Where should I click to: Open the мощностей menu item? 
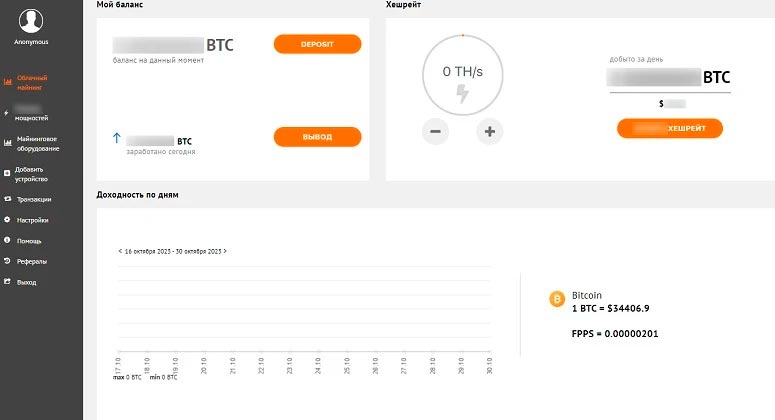31,116
